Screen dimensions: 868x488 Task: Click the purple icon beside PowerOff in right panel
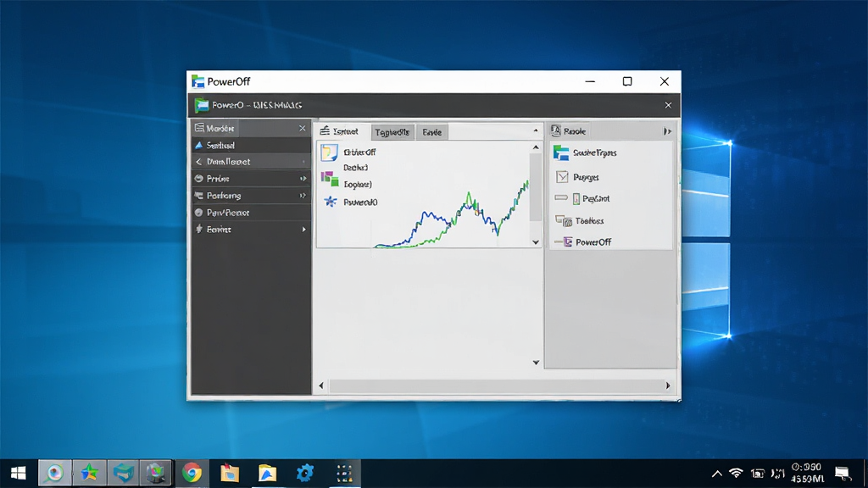(567, 241)
